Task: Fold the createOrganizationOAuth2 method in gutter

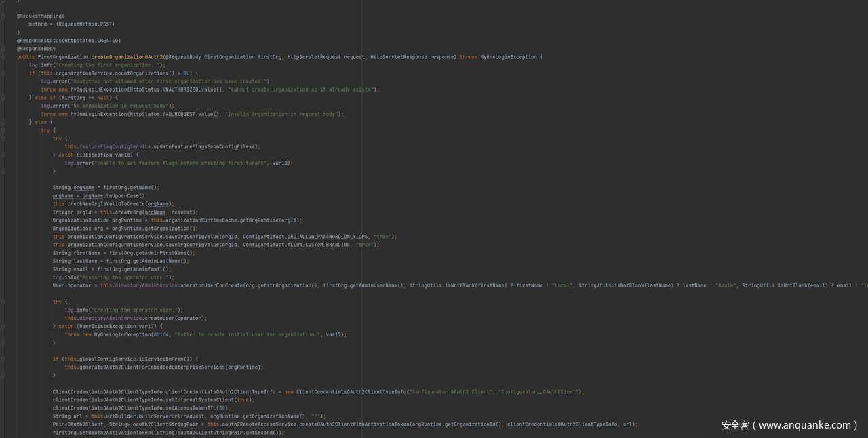Action: (3, 57)
